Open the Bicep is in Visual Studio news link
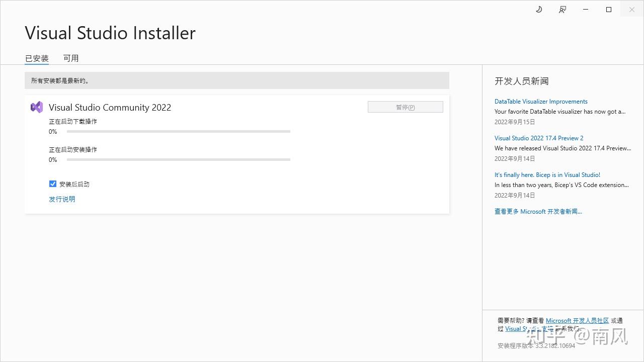 (547, 174)
